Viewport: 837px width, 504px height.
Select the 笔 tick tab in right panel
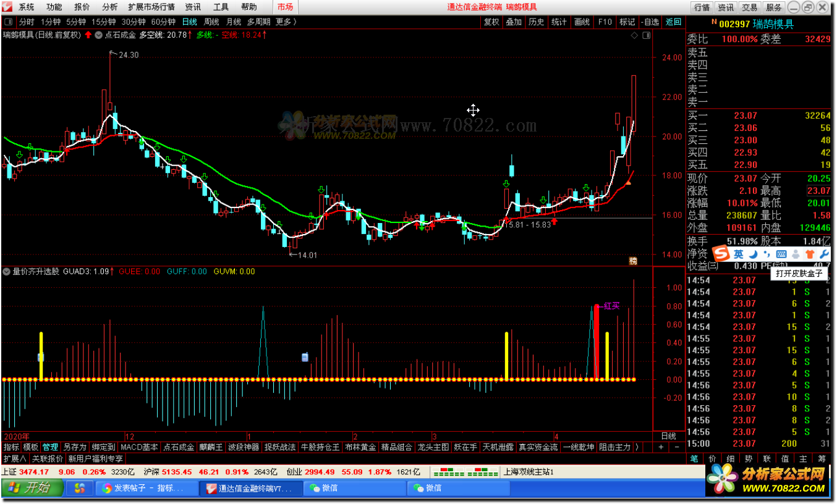point(695,459)
